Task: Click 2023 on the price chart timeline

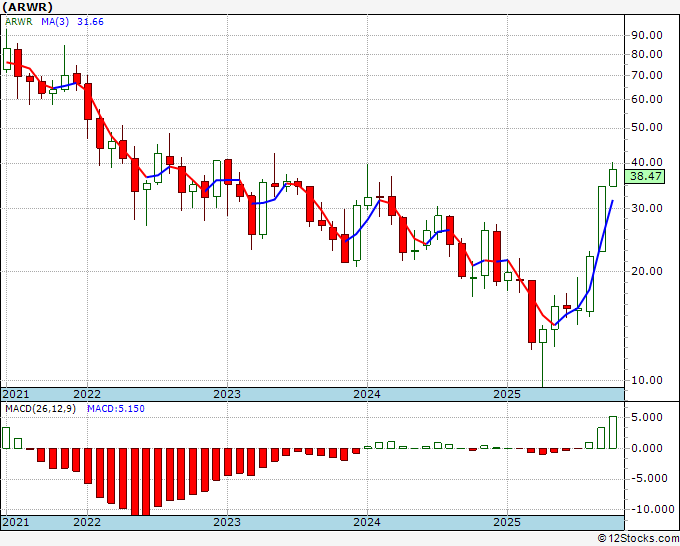Action: [x=227, y=394]
